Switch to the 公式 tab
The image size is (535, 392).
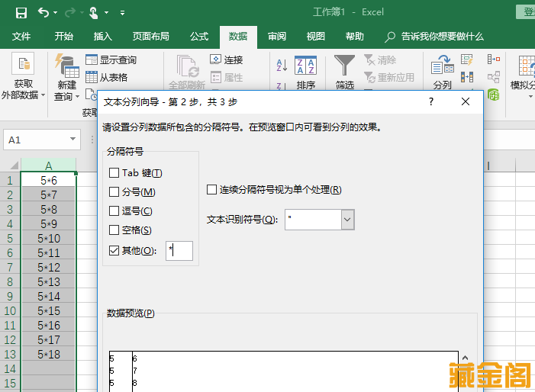pyautogui.click(x=199, y=36)
